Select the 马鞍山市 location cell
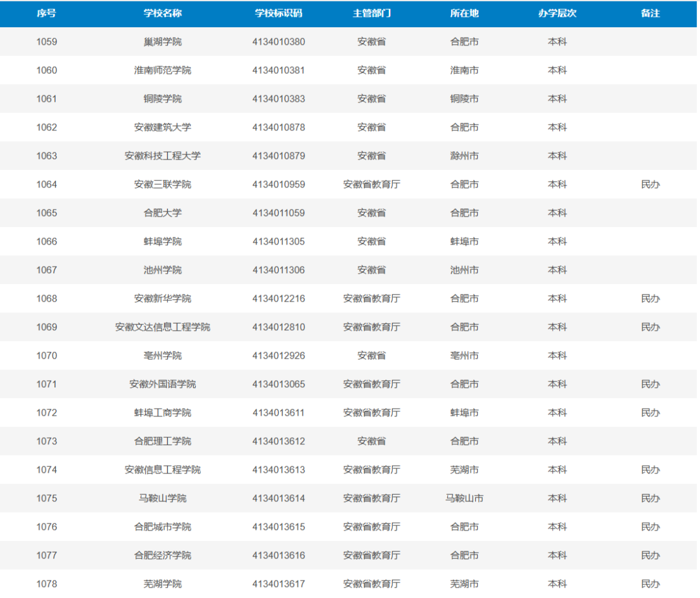Image resolution: width=700 pixels, height=598 pixels. tap(464, 498)
